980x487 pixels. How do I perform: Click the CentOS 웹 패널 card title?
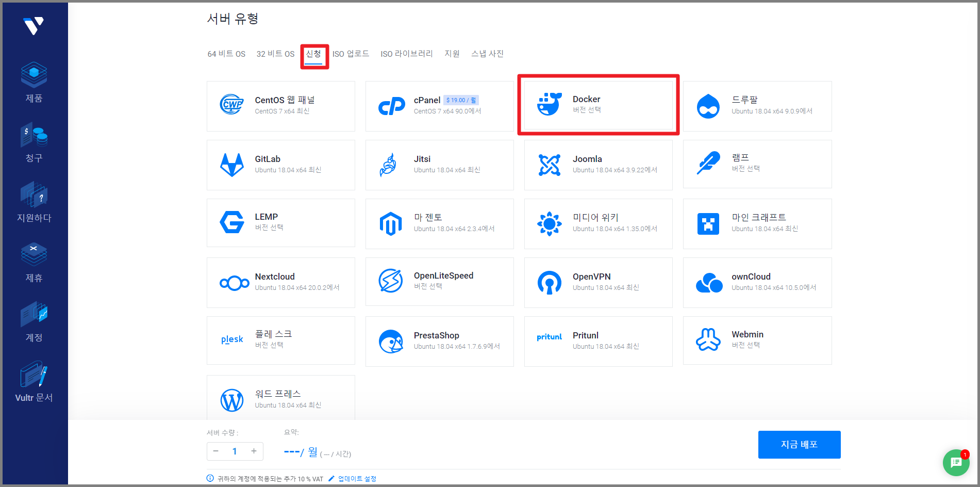click(285, 100)
